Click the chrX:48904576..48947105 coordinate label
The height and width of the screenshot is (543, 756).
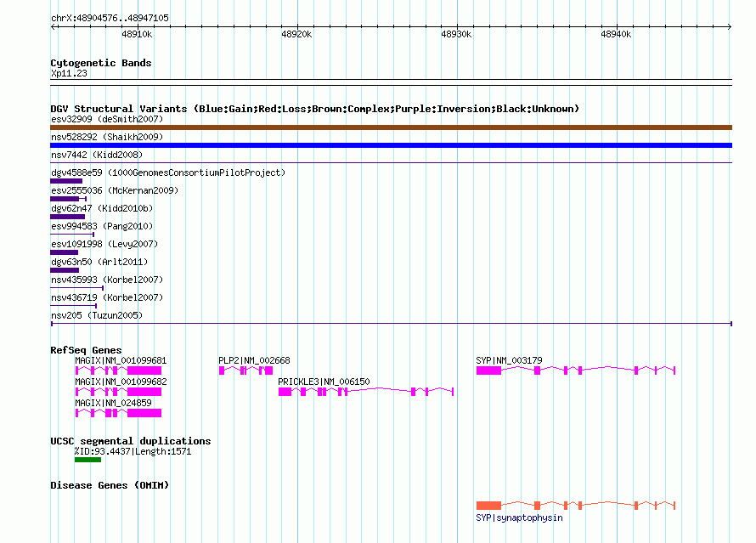point(110,18)
